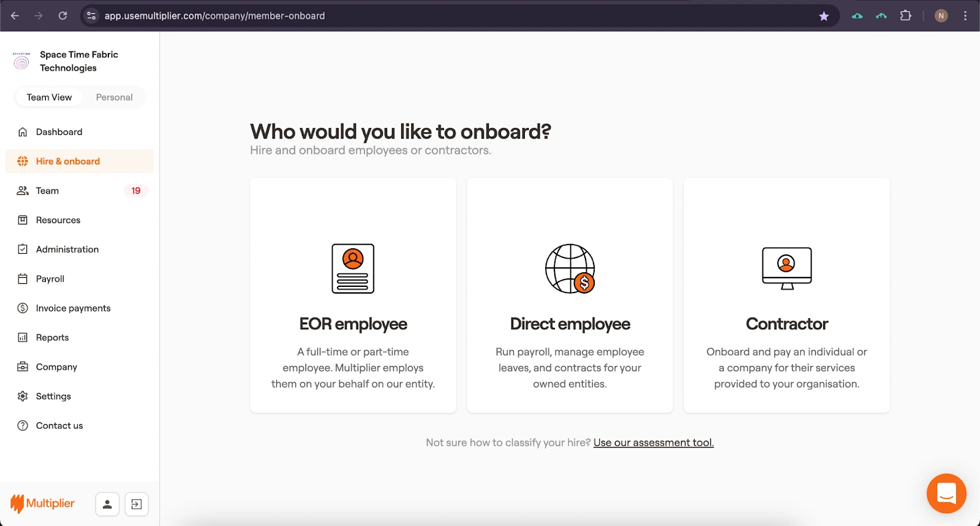Click the browser forward arrow
Viewport: 980px width, 526px height.
(x=39, y=16)
